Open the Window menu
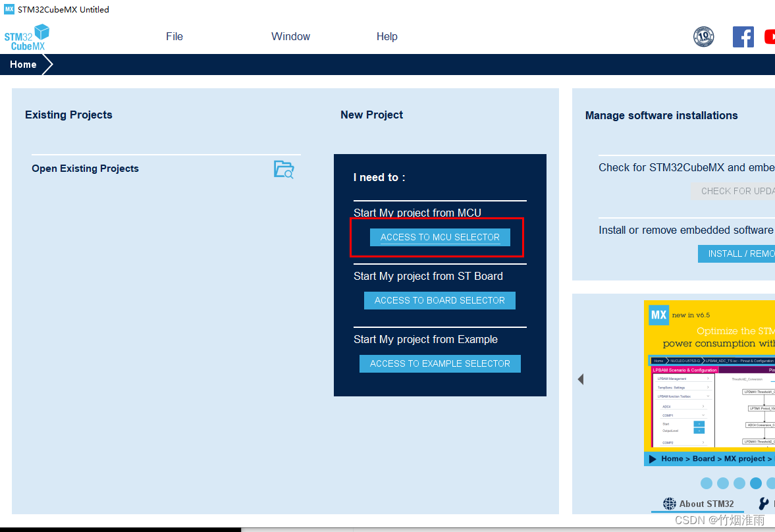Viewport: 775px width, 532px height. tap(290, 37)
